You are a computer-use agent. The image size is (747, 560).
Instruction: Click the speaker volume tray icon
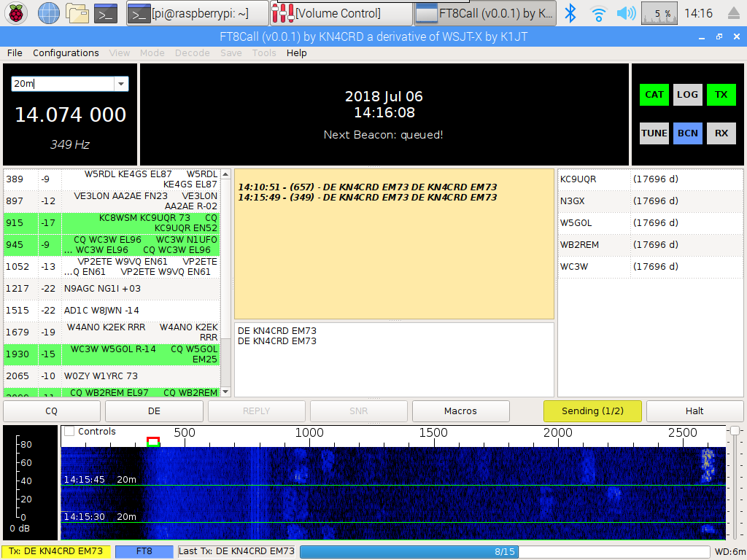626,13
